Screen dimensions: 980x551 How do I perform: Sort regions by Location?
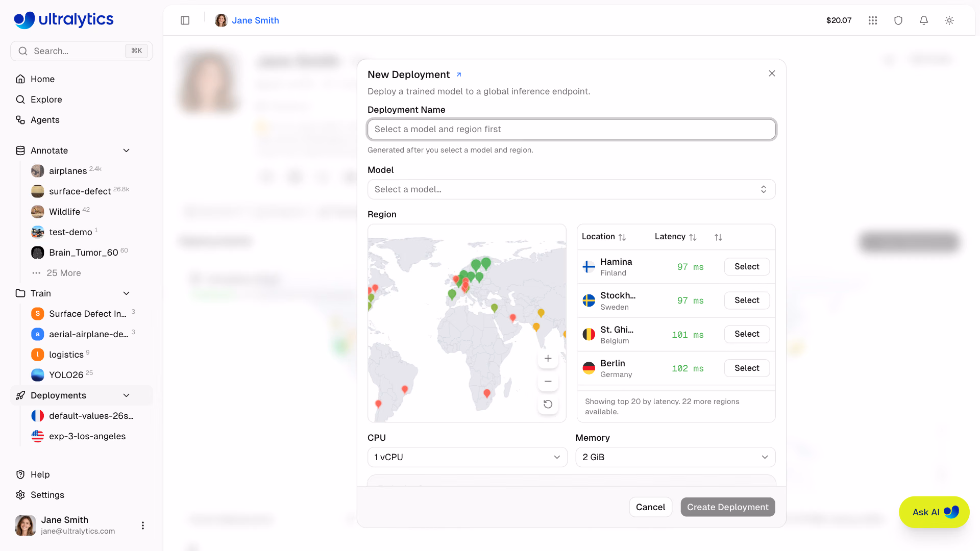604,237
